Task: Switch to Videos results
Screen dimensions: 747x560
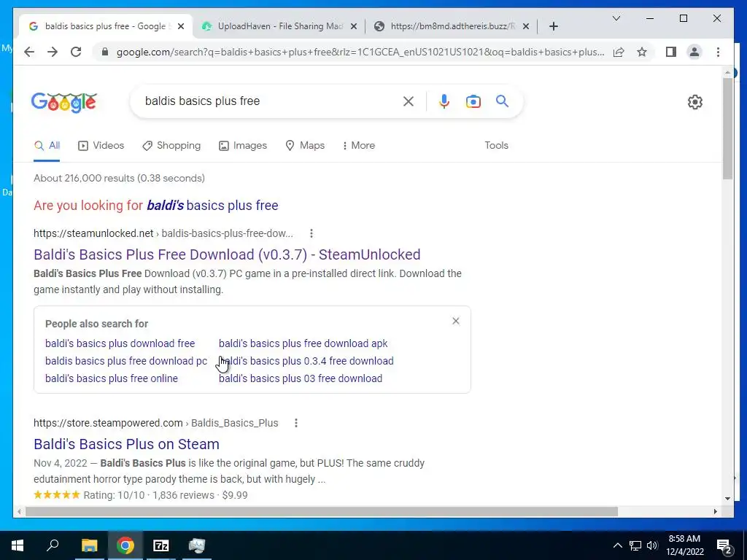Action: (101, 146)
